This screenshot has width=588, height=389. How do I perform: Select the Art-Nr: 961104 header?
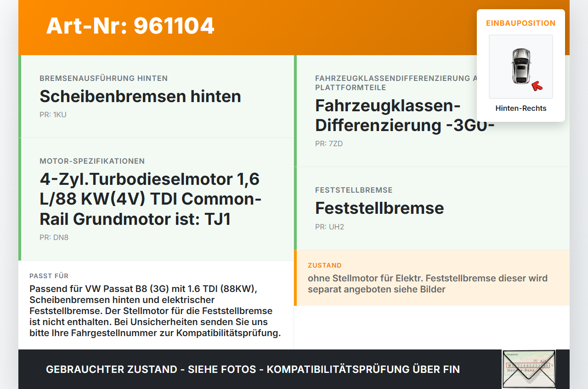pyautogui.click(x=130, y=27)
